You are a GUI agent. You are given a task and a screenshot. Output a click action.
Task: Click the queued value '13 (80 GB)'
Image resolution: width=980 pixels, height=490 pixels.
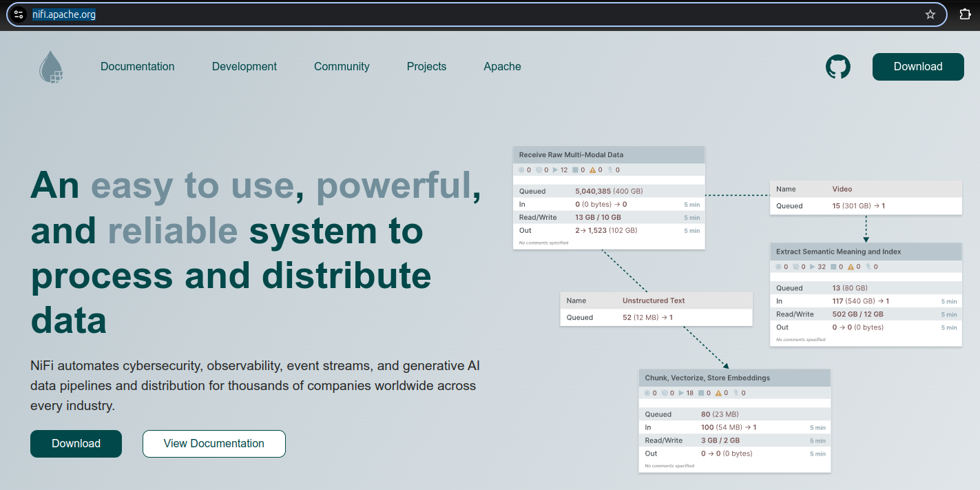[x=850, y=288]
